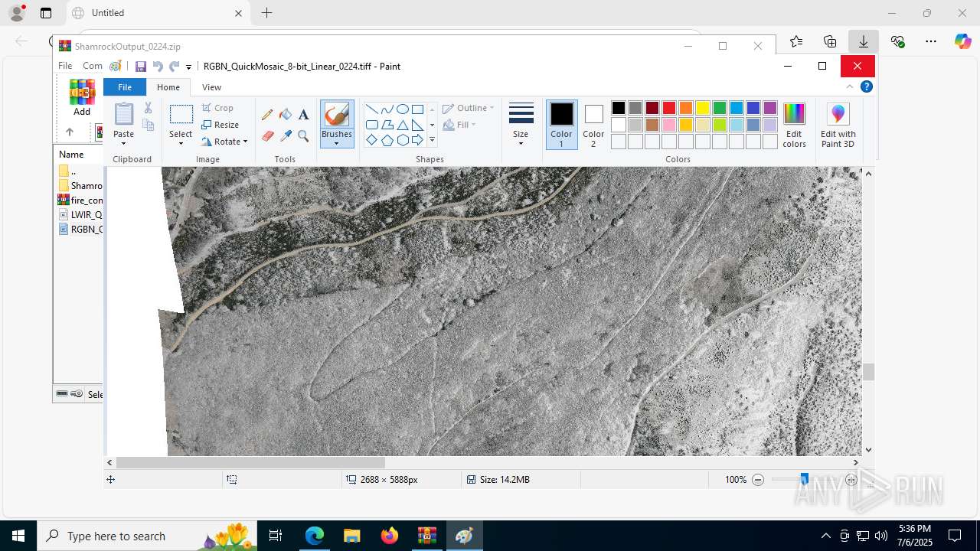Screen dimensions: 980x551
Task: Select fire_con file in WinRAR list
Action: pyautogui.click(x=80, y=200)
